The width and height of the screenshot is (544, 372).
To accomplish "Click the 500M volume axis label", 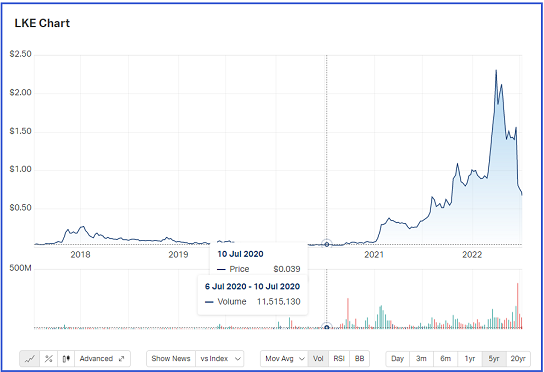I will 20,268.
